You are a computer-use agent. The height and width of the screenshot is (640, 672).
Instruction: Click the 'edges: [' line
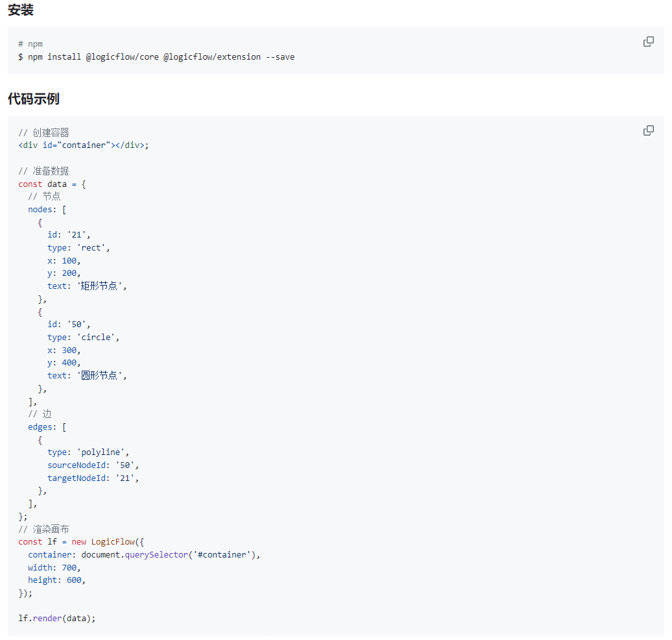[x=47, y=427]
